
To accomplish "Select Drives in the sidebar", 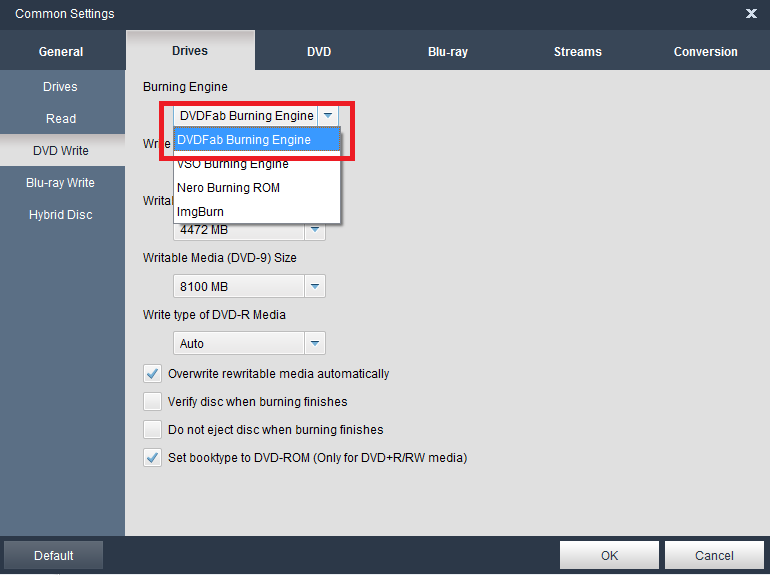I will pyautogui.click(x=61, y=87).
